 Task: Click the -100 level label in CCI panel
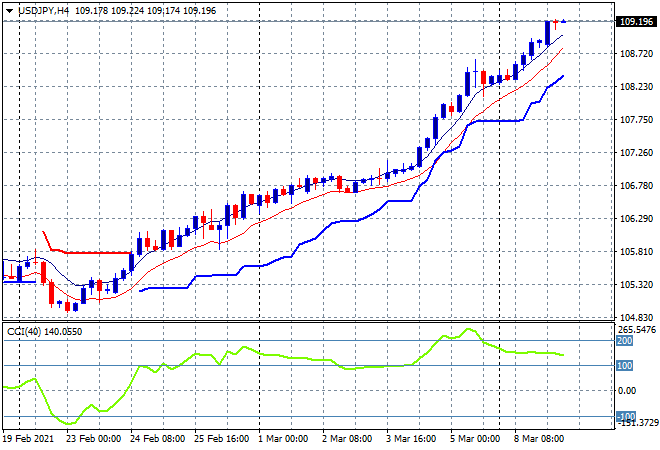tap(626, 416)
